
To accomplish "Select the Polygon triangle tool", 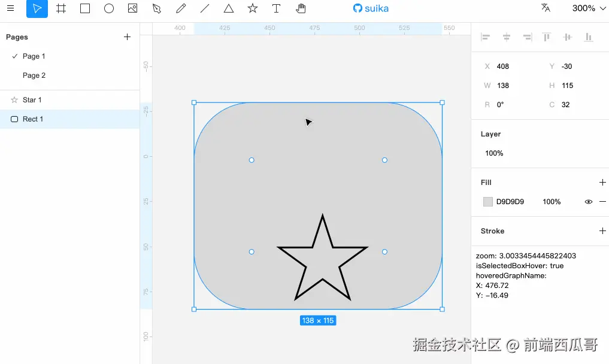I will coord(229,8).
